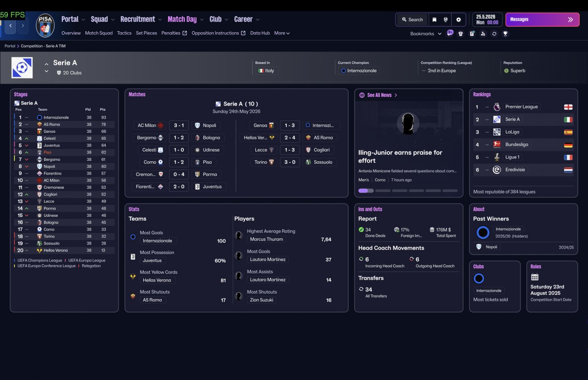The width and height of the screenshot is (588, 380).
Task: Go forward with the right arrow button
Action: [x=23, y=25]
